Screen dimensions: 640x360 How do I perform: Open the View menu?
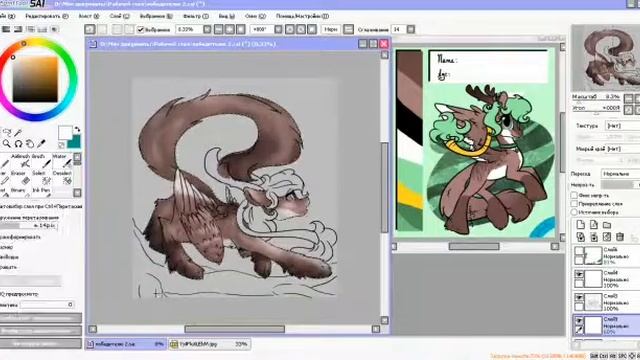click(227, 16)
